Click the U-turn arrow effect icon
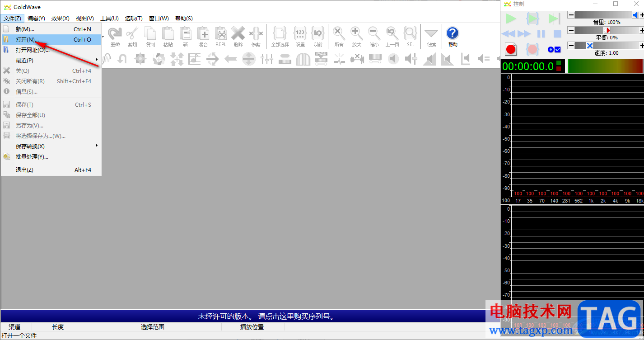Image resolution: width=644 pixels, height=340 pixels. pyautogui.click(x=122, y=59)
